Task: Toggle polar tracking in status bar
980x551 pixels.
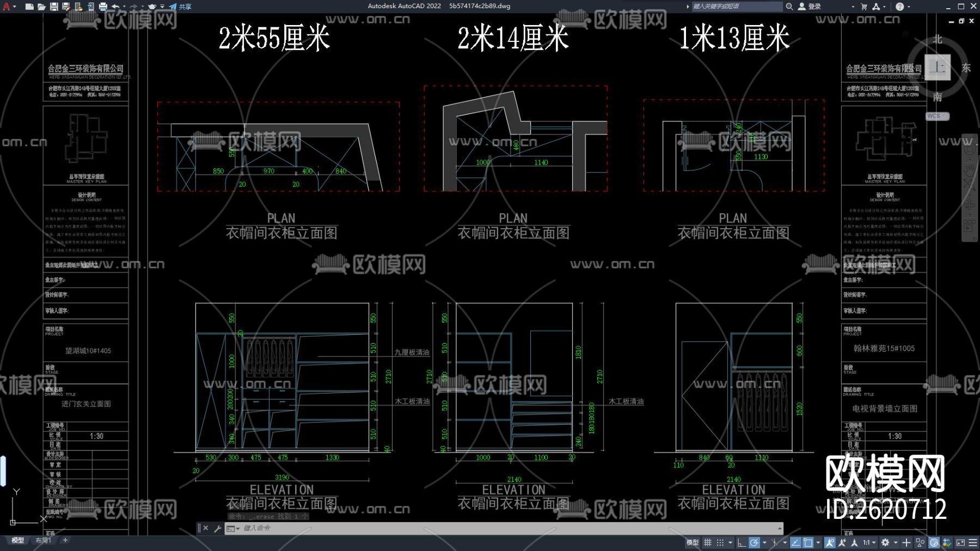Action: pos(754,543)
